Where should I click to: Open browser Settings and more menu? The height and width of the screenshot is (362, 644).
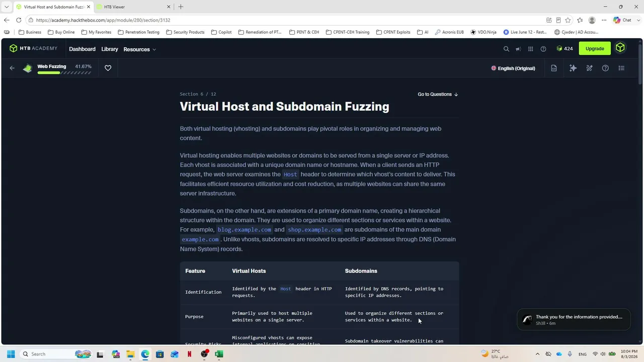click(604, 20)
